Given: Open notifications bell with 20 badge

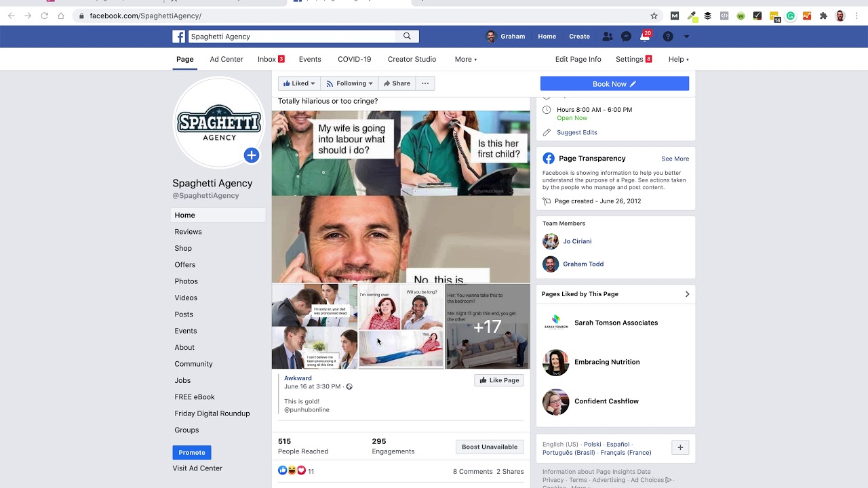Looking at the screenshot, I should pyautogui.click(x=645, y=37).
